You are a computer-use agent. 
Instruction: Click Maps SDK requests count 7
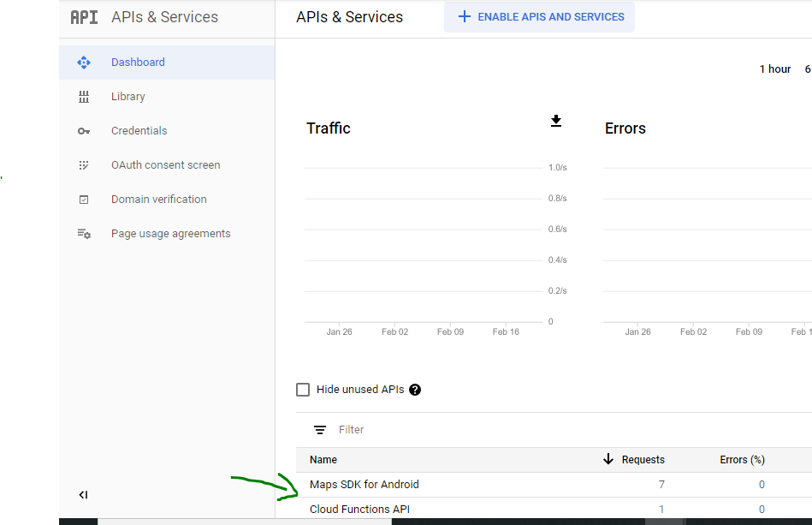(661, 485)
